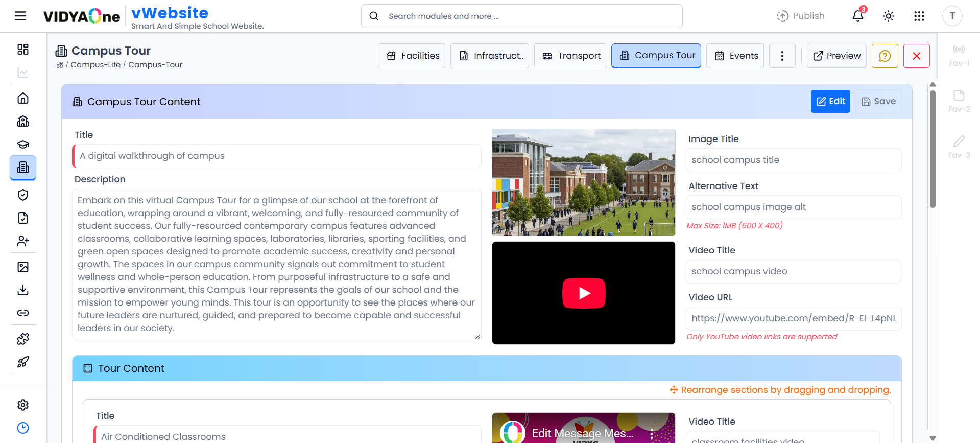Open the clock history sidebar icon
This screenshot has height=443, width=980.
[23, 428]
